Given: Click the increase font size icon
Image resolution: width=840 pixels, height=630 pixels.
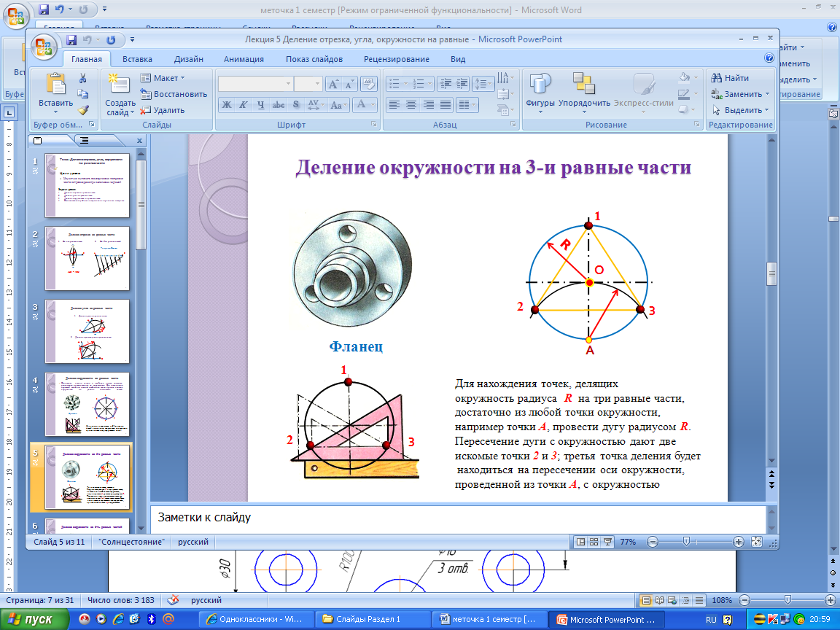Looking at the screenshot, I should pyautogui.click(x=333, y=84).
